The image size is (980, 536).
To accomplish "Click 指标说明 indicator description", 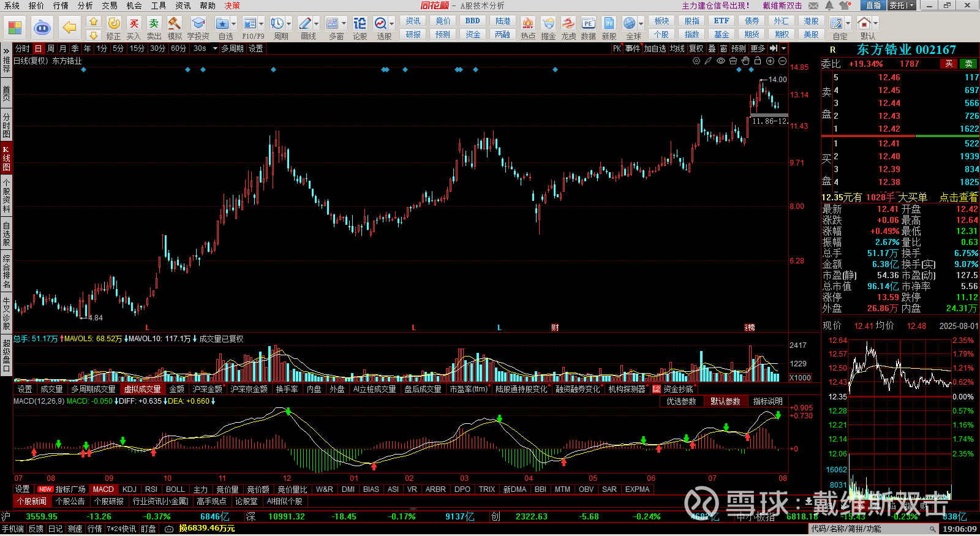I will [768, 401].
